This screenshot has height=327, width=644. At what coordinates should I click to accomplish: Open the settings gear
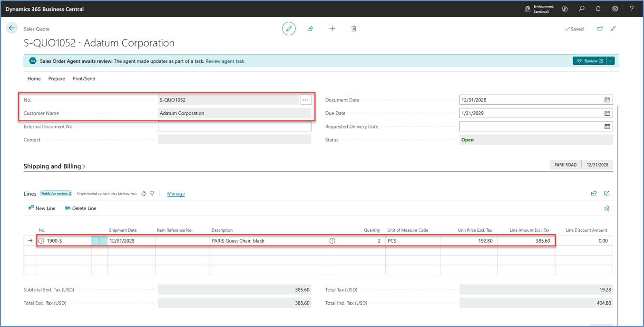pyautogui.click(x=615, y=9)
